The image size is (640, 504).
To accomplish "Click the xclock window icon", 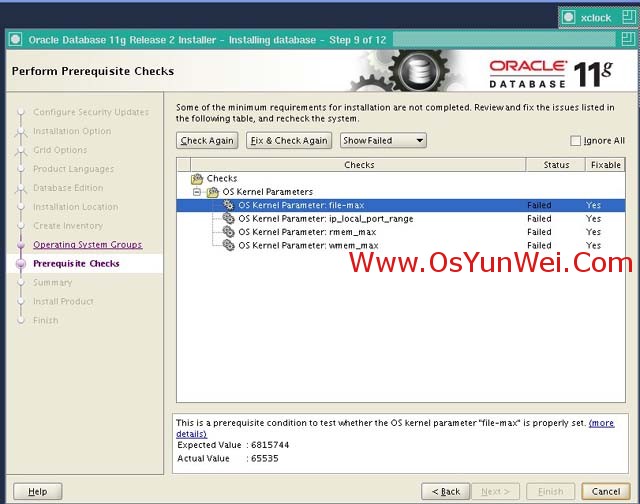I will point(568,18).
